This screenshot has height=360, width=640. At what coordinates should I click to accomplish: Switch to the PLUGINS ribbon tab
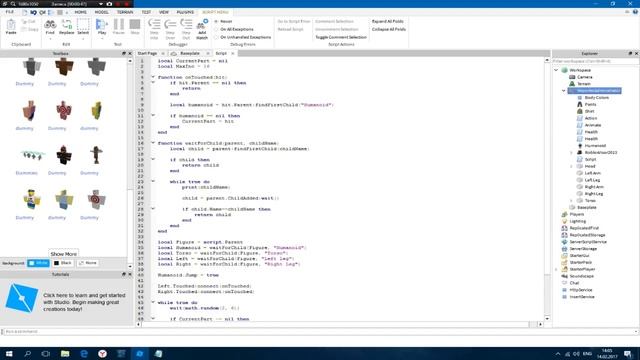click(185, 12)
